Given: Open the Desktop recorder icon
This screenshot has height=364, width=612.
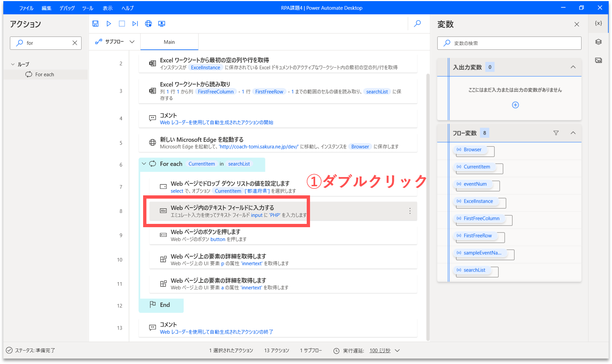Looking at the screenshot, I should click(161, 23).
